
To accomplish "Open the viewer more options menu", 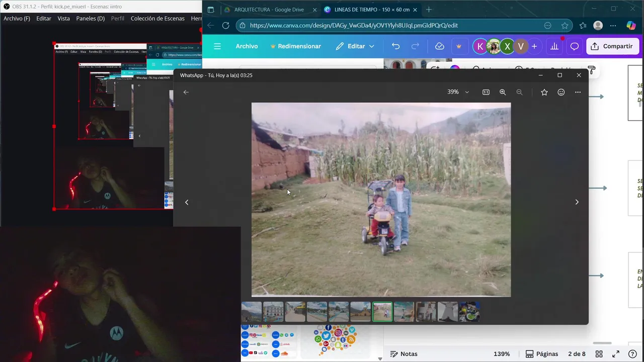I will 578,92.
